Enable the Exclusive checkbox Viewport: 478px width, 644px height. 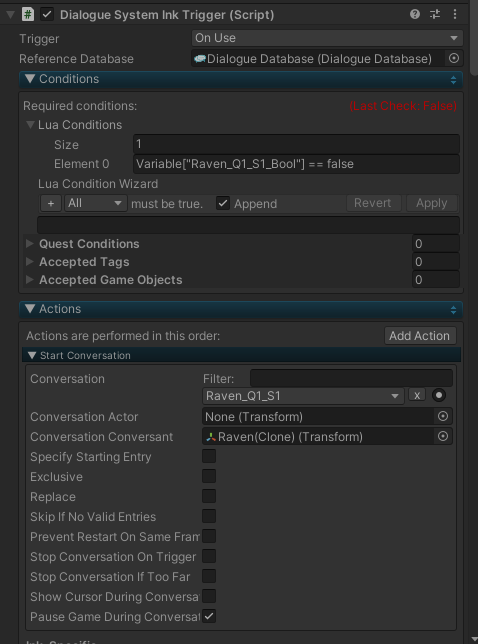click(209, 476)
